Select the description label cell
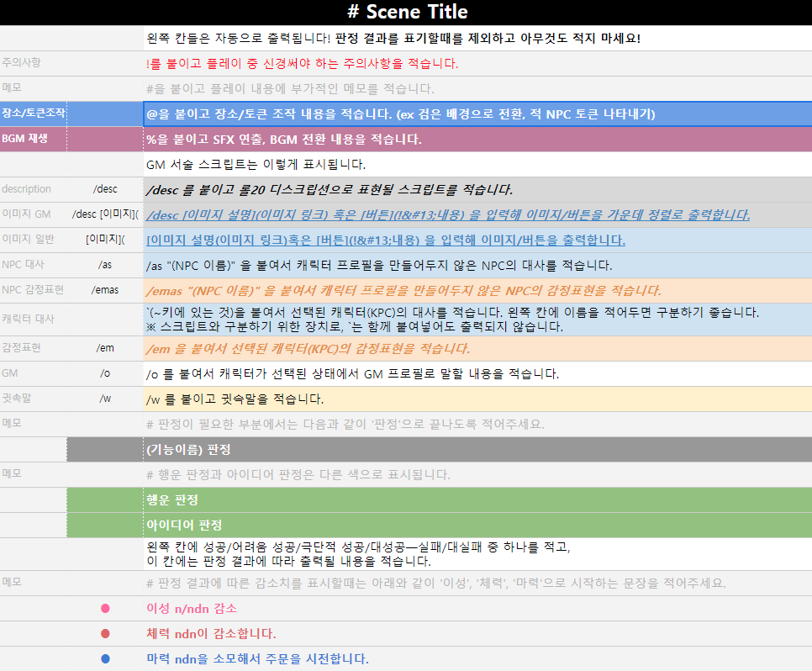 (x=33, y=190)
